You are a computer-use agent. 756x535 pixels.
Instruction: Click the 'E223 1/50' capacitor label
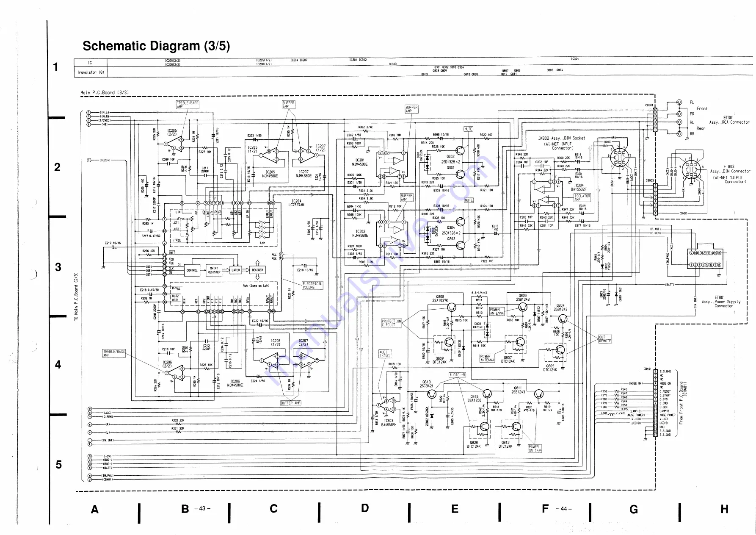[x=254, y=136]
